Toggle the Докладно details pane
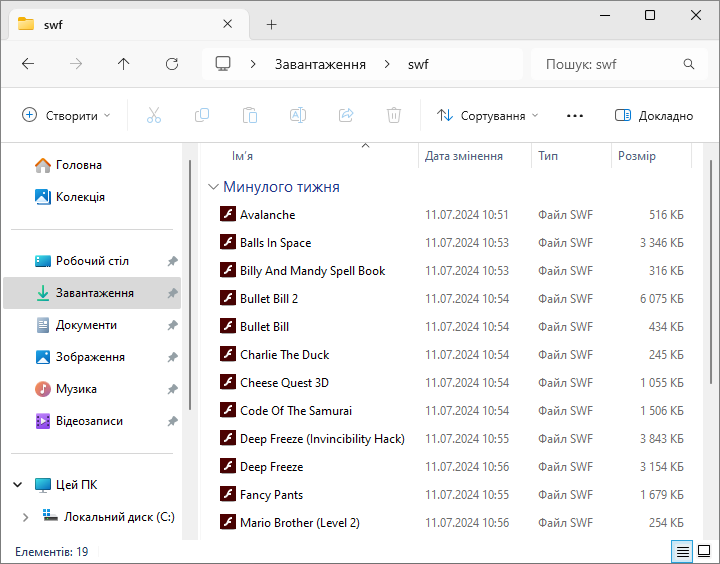 coord(654,116)
